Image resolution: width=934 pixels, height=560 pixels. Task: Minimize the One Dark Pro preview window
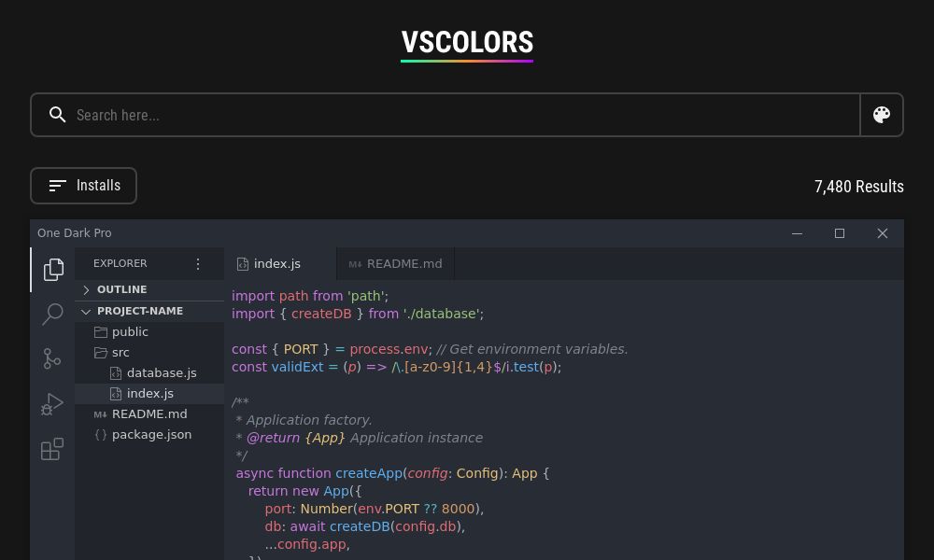[797, 233]
